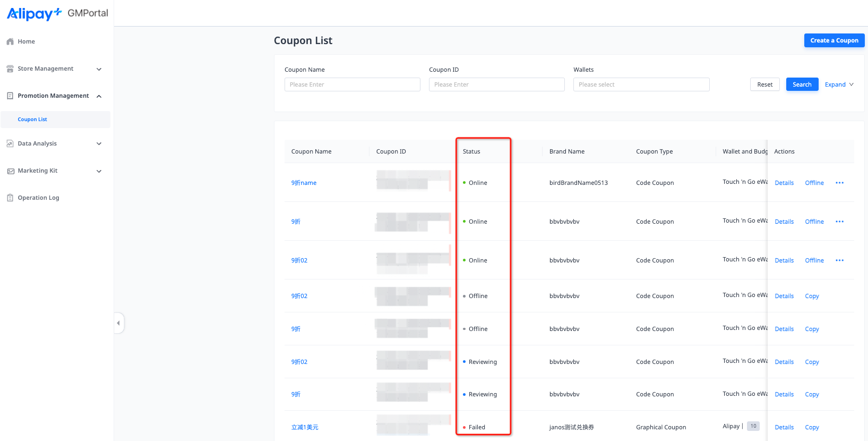The image size is (868, 441).
Task: Collapse the Promotion Management section chevron
Action: tap(99, 96)
